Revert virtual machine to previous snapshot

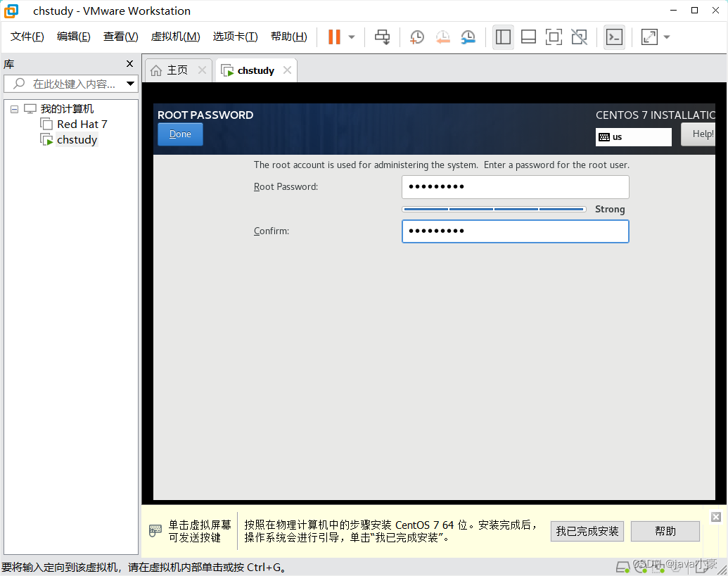[442, 37]
